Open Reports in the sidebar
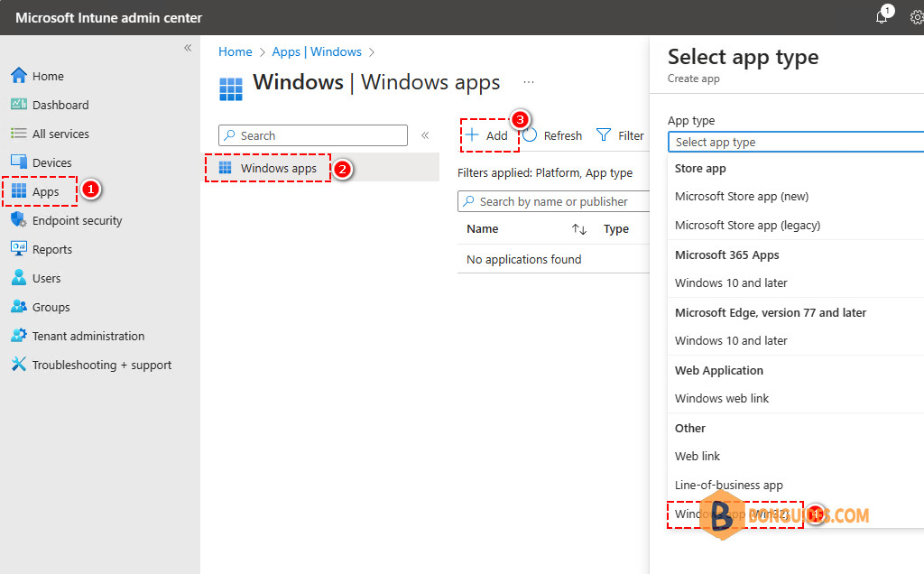The image size is (924, 574). coord(51,249)
